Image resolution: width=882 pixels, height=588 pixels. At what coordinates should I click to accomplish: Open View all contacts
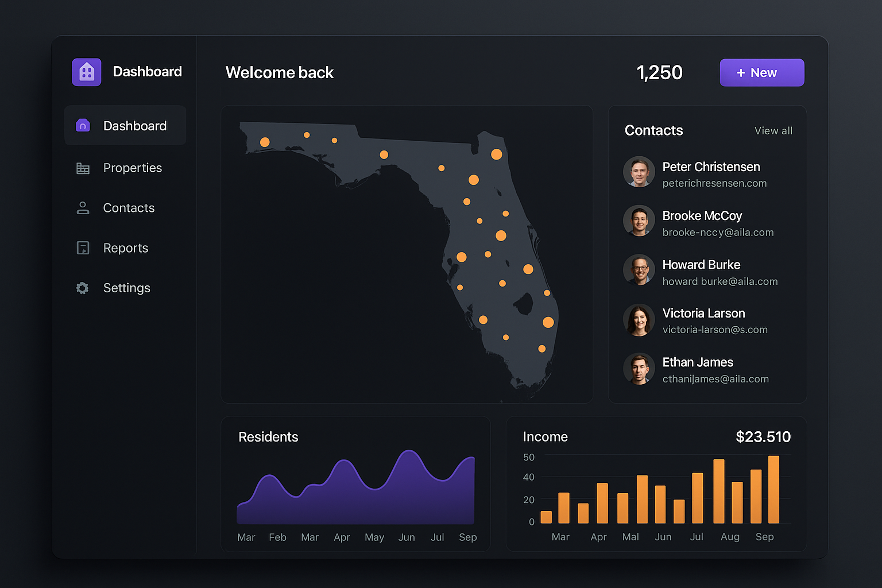[773, 130]
